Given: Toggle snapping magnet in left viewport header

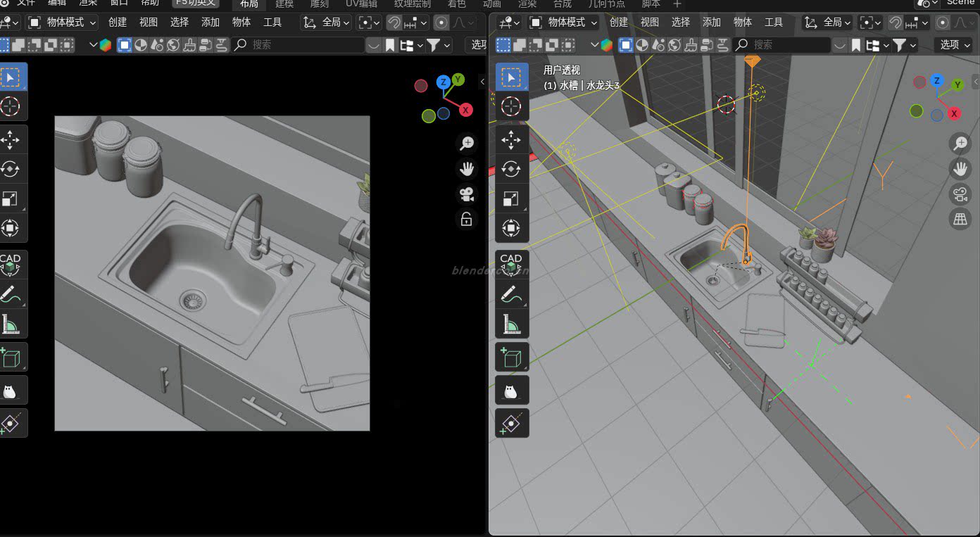Looking at the screenshot, I should click(x=394, y=23).
